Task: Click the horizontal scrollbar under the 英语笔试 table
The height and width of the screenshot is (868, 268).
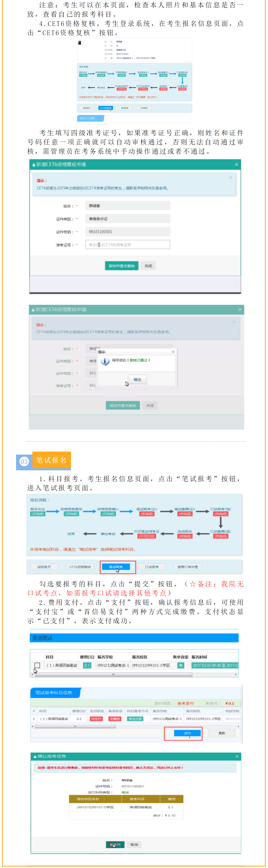Action: (x=113, y=675)
